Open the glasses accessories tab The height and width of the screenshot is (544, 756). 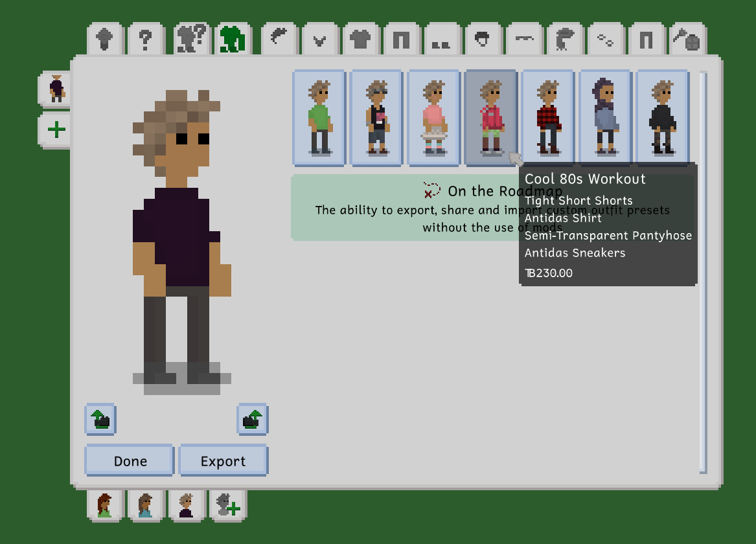(x=605, y=40)
